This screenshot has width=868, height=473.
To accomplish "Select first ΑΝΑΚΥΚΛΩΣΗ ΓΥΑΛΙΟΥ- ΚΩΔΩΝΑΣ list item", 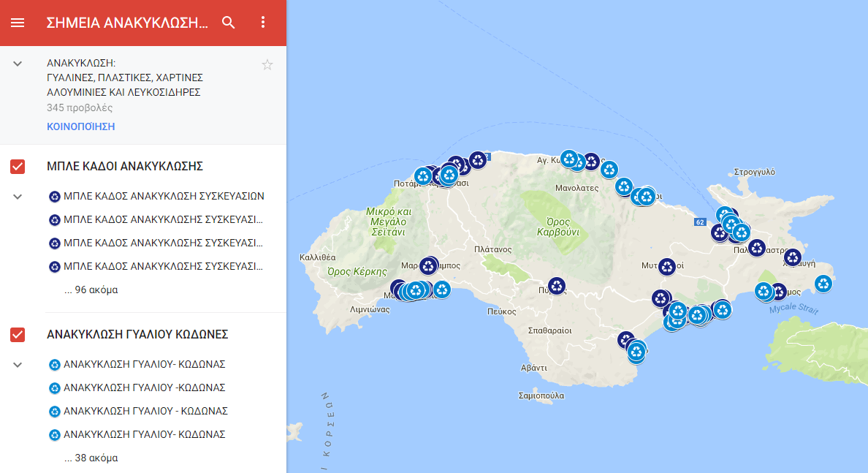I will [144, 364].
